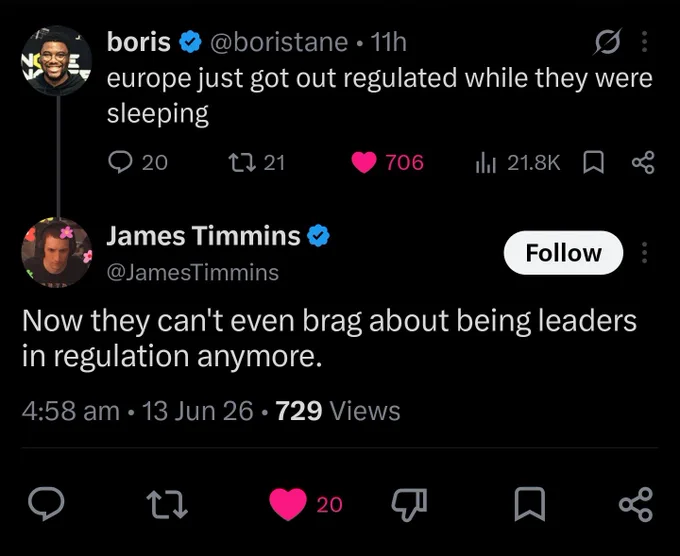This screenshot has width=680, height=556.
Task: Toggle like on James Timmins' tweet
Action: point(288,504)
